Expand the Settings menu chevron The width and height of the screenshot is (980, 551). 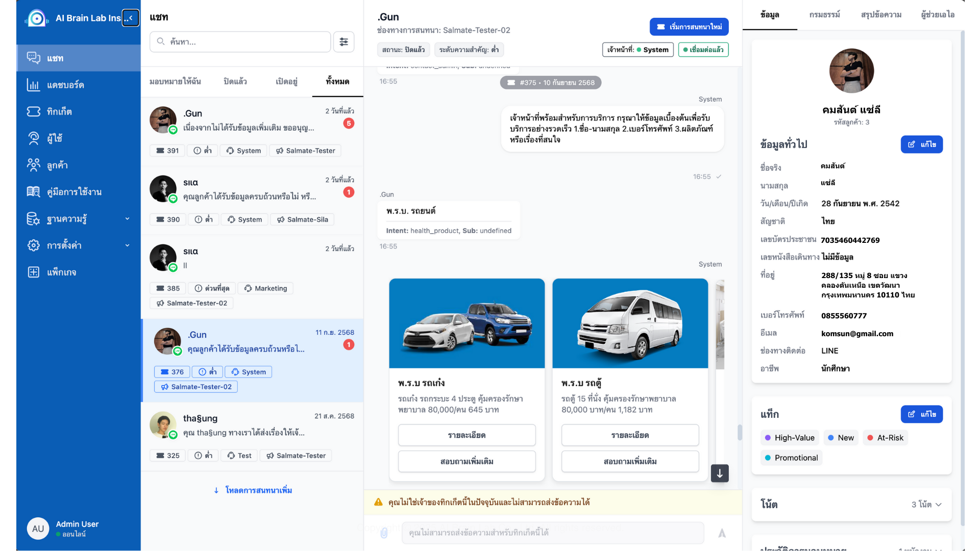[x=127, y=245]
